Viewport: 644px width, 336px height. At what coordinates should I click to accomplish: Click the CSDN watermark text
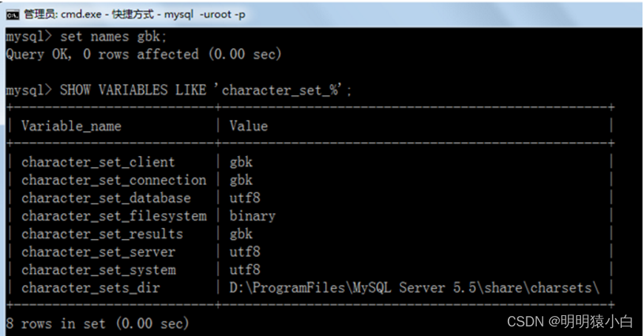pos(569,321)
